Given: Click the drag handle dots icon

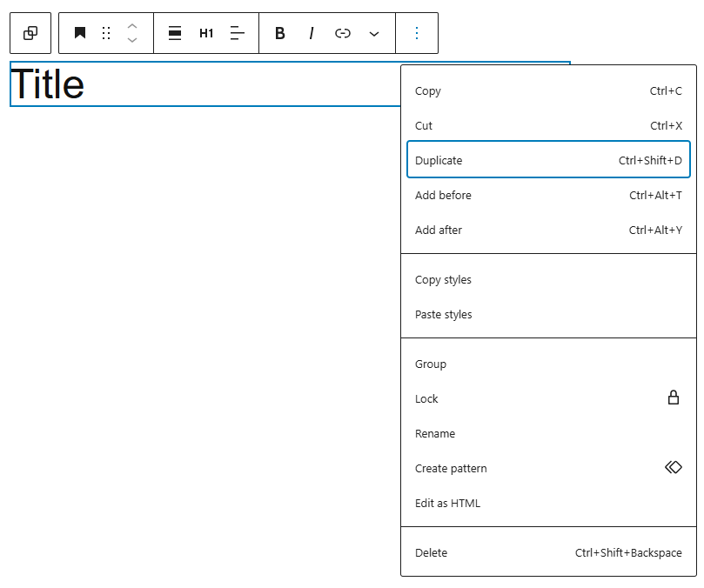Looking at the screenshot, I should 106,33.
